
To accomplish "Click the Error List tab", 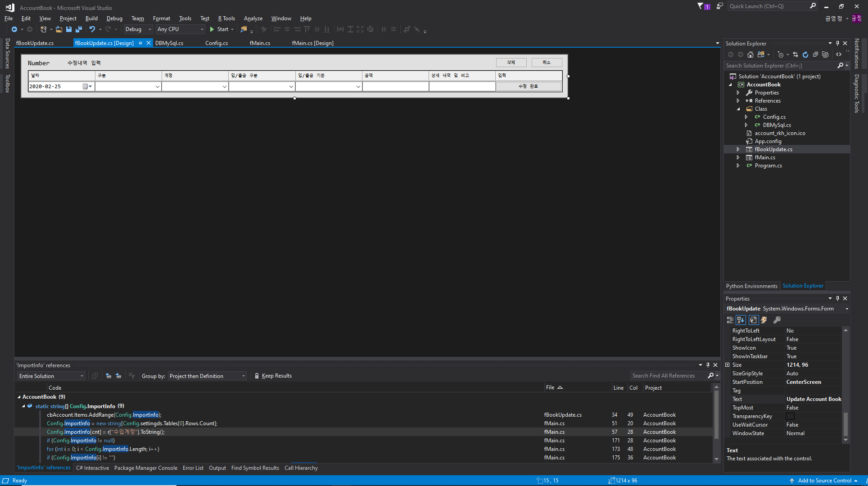I will [193, 468].
